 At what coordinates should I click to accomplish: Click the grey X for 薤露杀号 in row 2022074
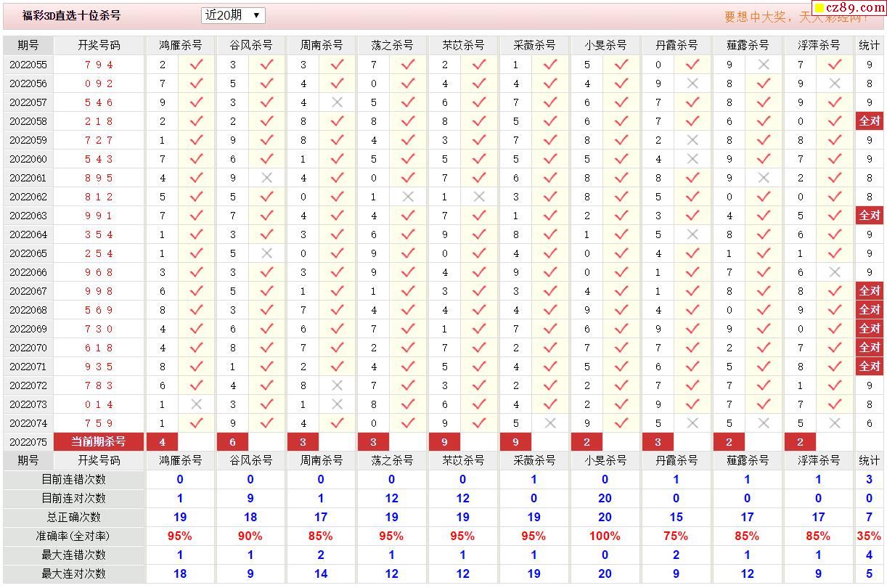coord(764,423)
